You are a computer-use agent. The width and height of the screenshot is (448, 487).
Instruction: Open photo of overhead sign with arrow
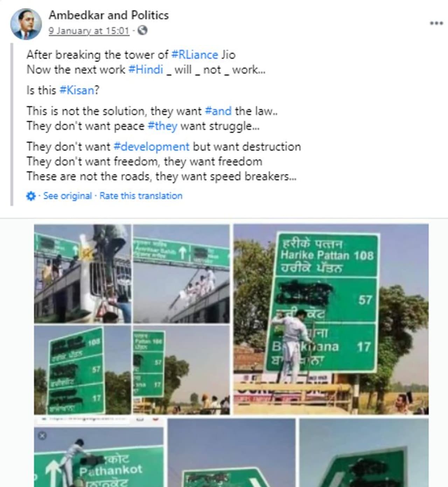click(x=181, y=274)
